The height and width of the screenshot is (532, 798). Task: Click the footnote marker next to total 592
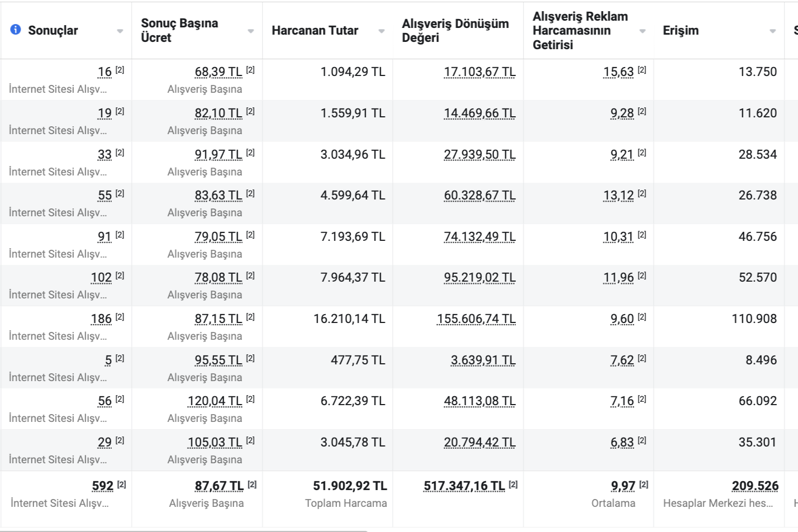pyautogui.click(x=122, y=484)
